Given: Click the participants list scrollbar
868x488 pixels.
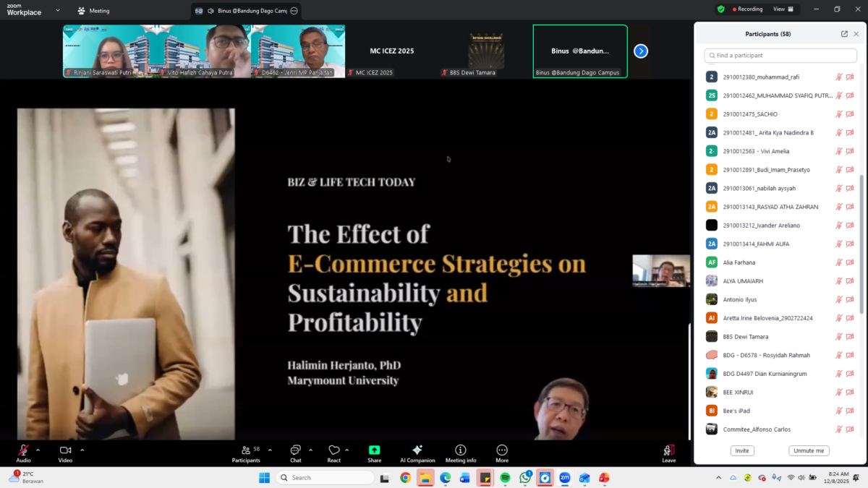Looking at the screenshot, I should point(861,246).
